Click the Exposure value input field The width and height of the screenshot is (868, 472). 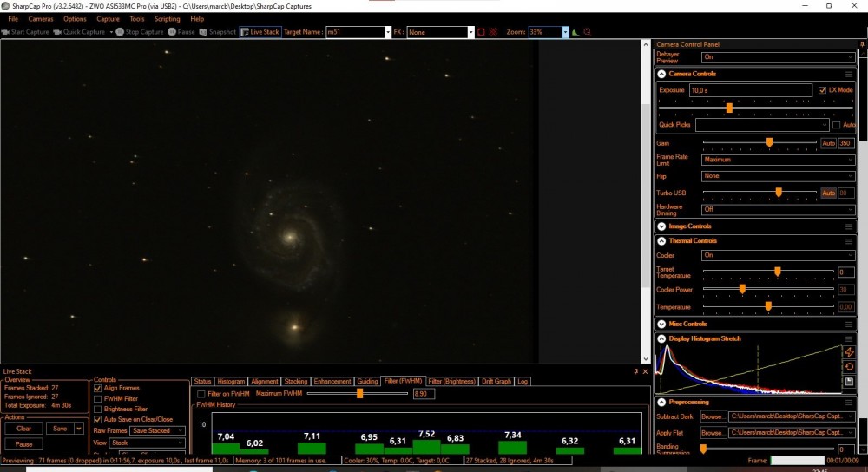751,90
